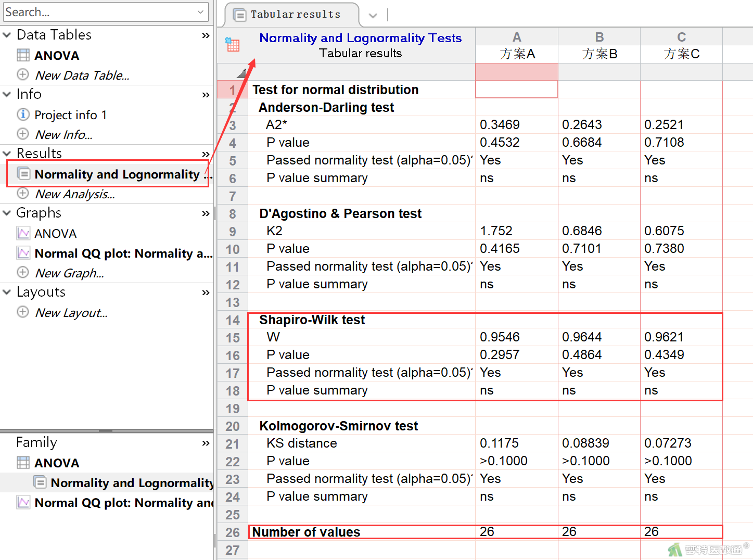Click D'Agostino P value 0.7101
This screenshot has width=753, height=560.
coord(582,248)
